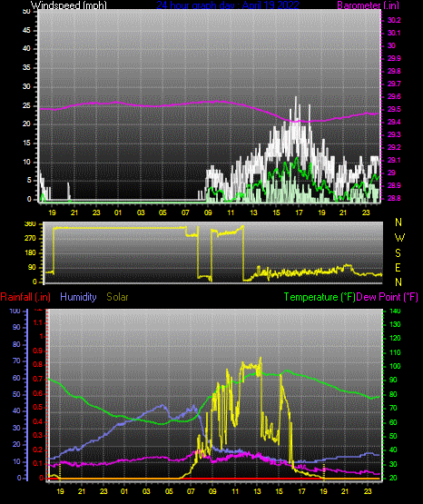Select the "Solar" legend label
Image resolution: width=423 pixels, height=504 pixels.
click(x=118, y=297)
